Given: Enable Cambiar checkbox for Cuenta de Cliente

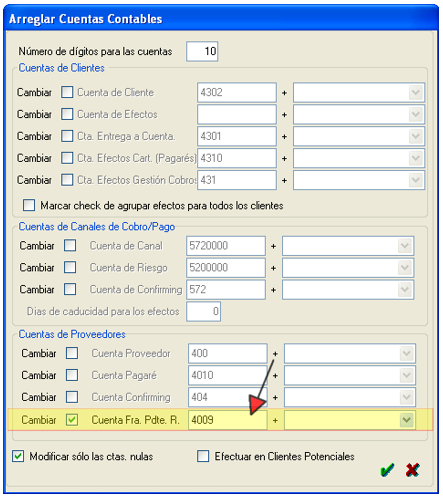Looking at the screenshot, I should coord(67,92).
